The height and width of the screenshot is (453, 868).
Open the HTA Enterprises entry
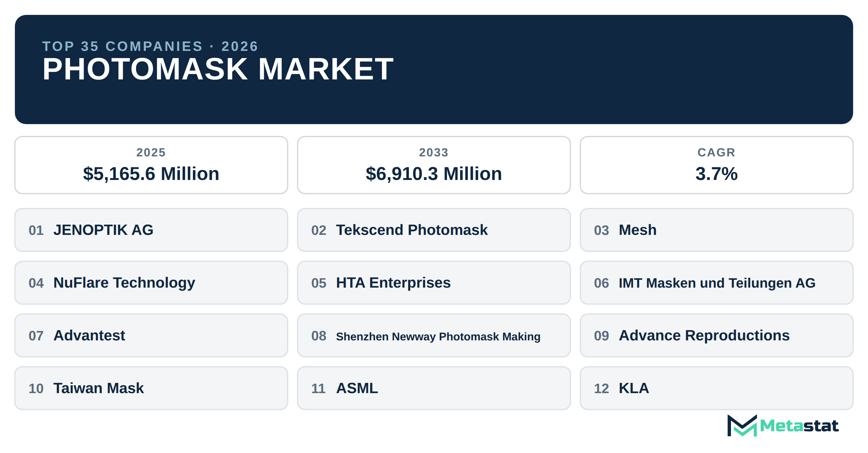click(434, 283)
